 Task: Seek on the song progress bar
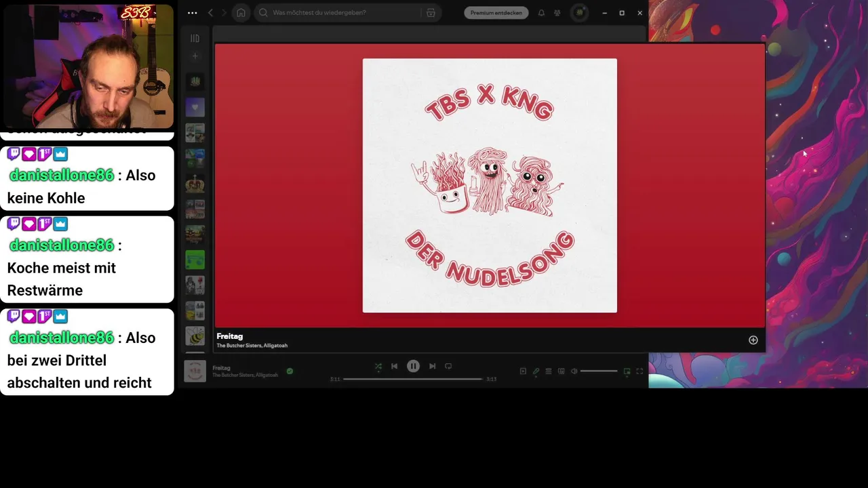[x=413, y=379]
